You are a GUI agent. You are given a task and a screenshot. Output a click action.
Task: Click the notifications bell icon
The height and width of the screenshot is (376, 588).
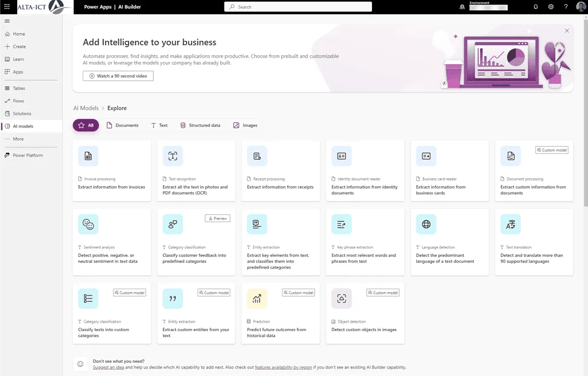coord(536,7)
